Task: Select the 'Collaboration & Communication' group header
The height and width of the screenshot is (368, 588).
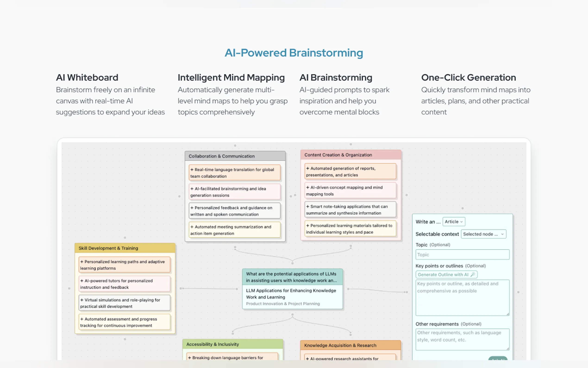Action: 235,156
